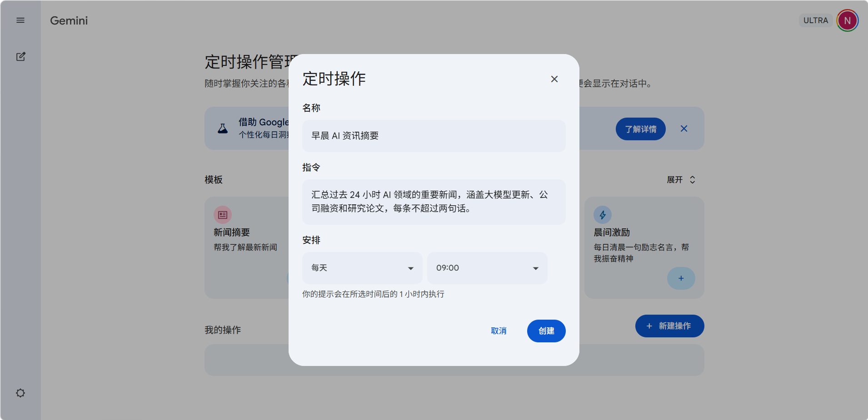Toggle the 展开 templates expander
Viewport: 868px width, 420px height.
point(681,180)
